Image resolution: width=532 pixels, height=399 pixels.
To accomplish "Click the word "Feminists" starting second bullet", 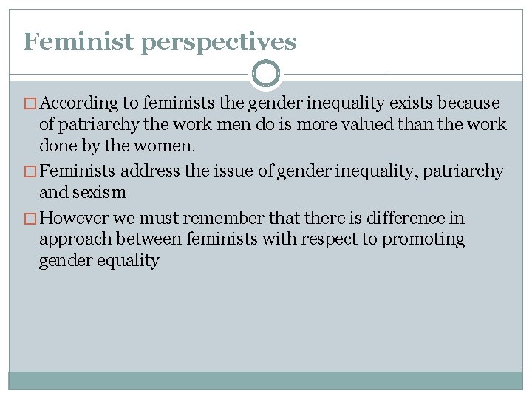I will point(77,171).
